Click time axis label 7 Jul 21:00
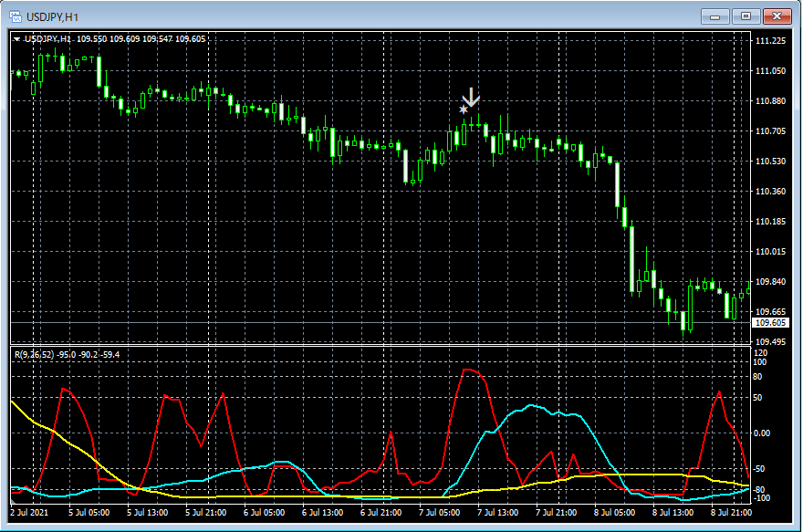Screen dimensions: 803x532 pyautogui.click(x=556, y=513)
